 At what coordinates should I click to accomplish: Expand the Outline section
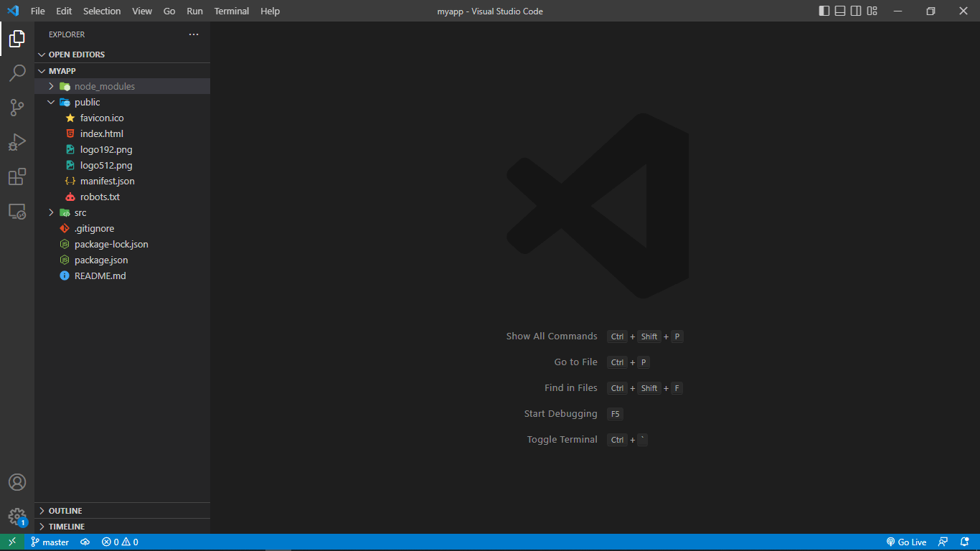click(x=122, y=511)
